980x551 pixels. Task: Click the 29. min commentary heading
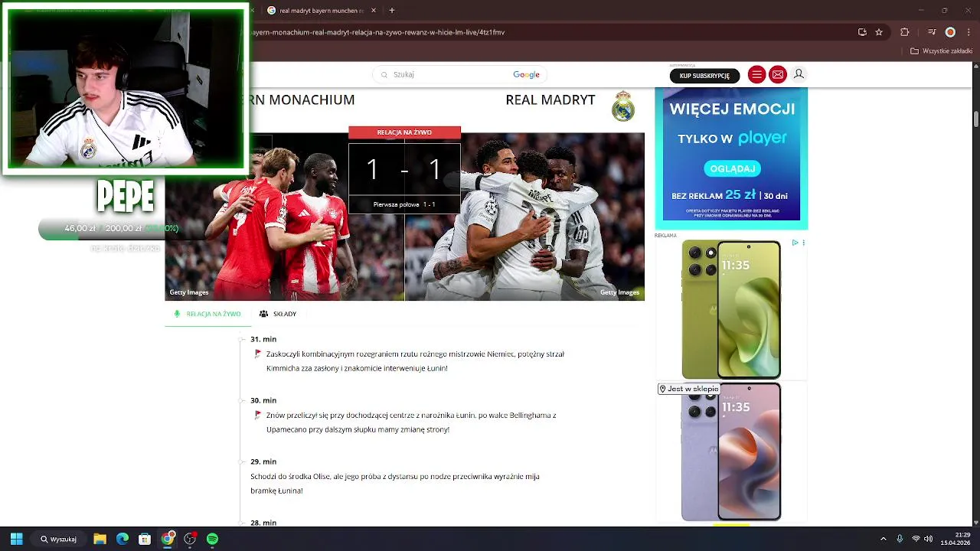click(x=263, y=461)
